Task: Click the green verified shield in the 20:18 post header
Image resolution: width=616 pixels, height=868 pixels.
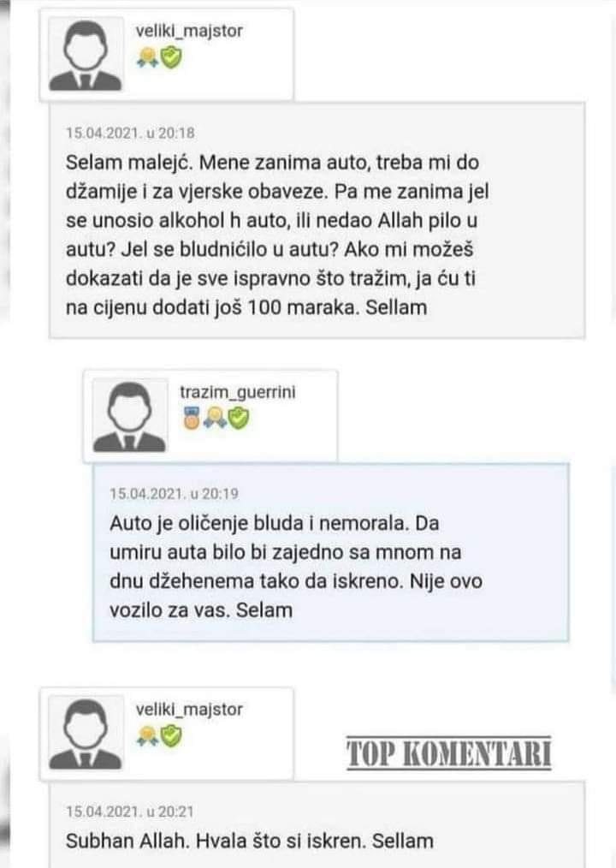Action: [x=169, y=57]
